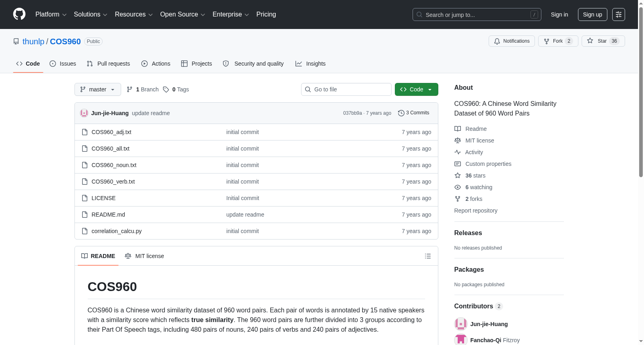Viewport: 644px width, 345px height.
Task: Click the file icon beside COS960_all.txt
Action: (85, 149)
